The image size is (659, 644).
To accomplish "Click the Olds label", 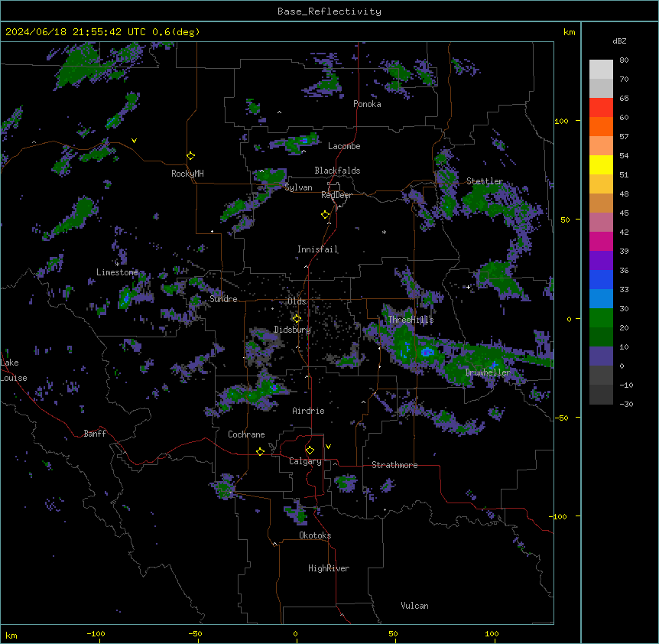I will [297, 301].
